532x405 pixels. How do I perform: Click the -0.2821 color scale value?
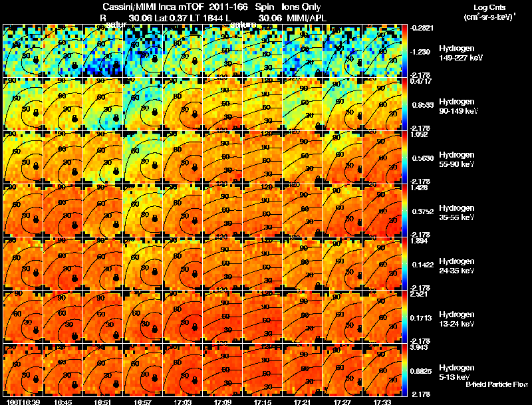point(422,28)
